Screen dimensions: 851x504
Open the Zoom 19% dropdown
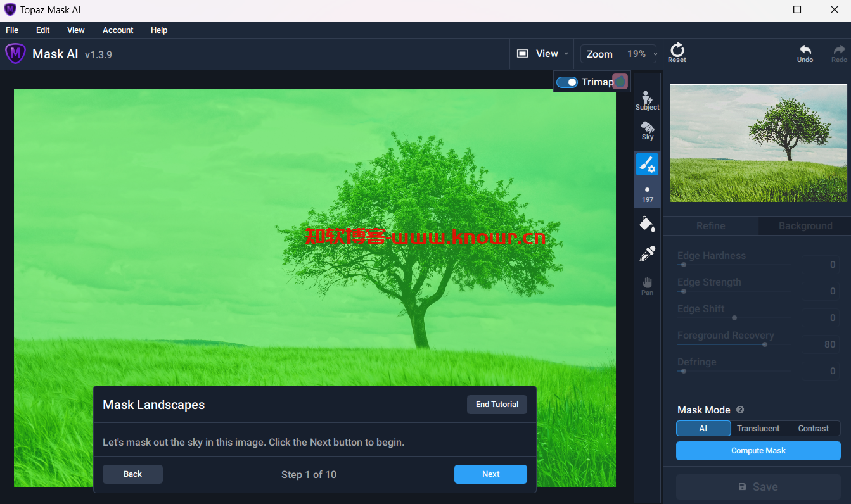point(620,54)
